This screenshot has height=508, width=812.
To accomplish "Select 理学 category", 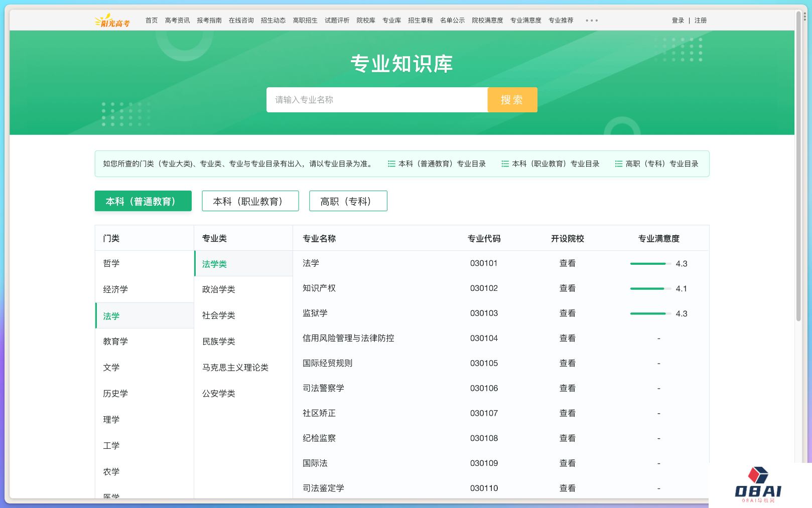I will pyautogui.click(x=145, y=420).
